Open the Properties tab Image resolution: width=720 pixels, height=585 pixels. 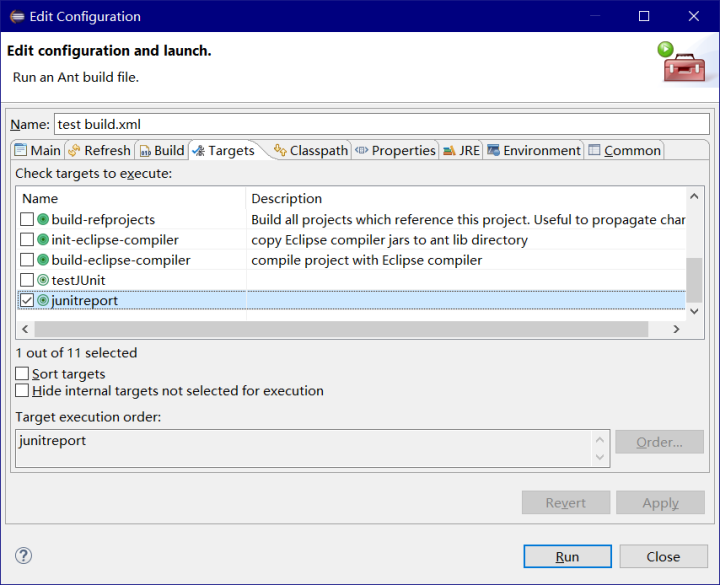[395, 150]
